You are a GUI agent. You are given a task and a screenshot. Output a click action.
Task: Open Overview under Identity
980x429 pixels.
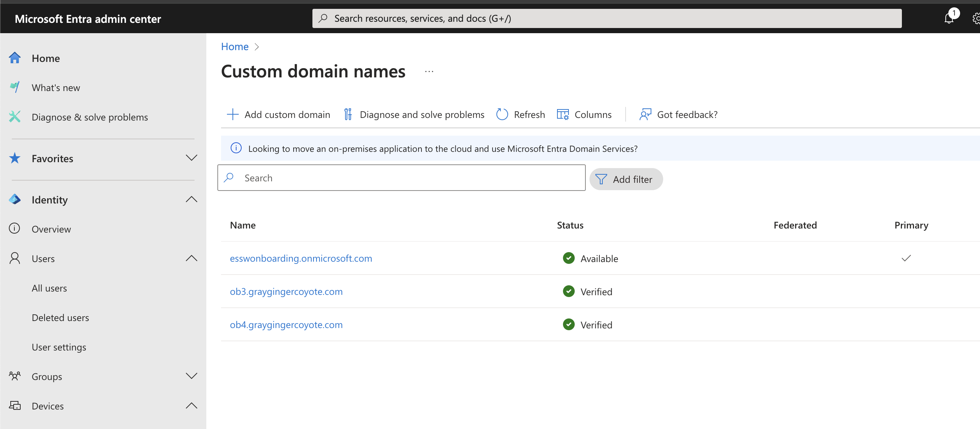coord(51,229)
